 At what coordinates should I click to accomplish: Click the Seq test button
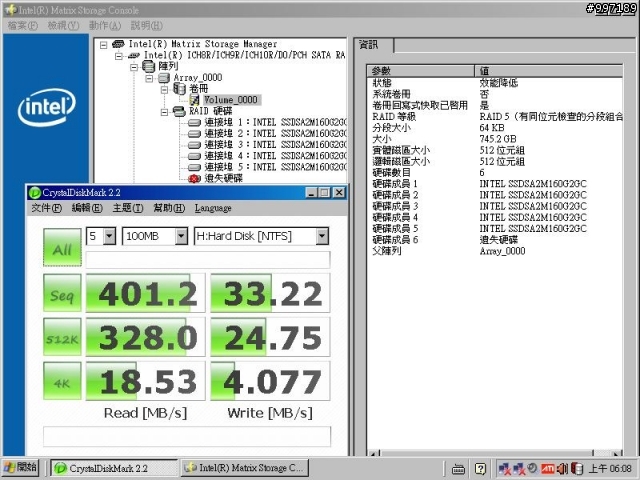tap(62, 293)
